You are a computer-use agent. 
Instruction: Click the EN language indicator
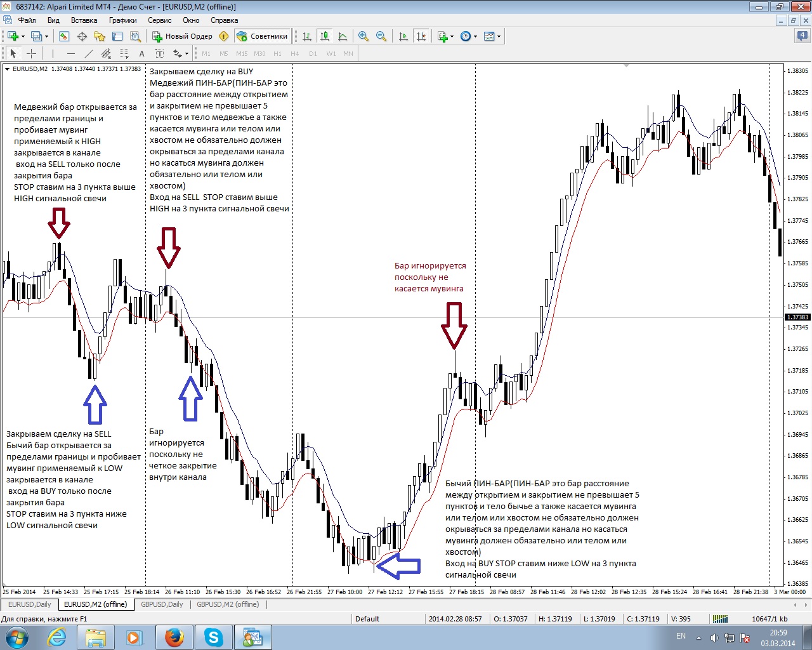681,636
